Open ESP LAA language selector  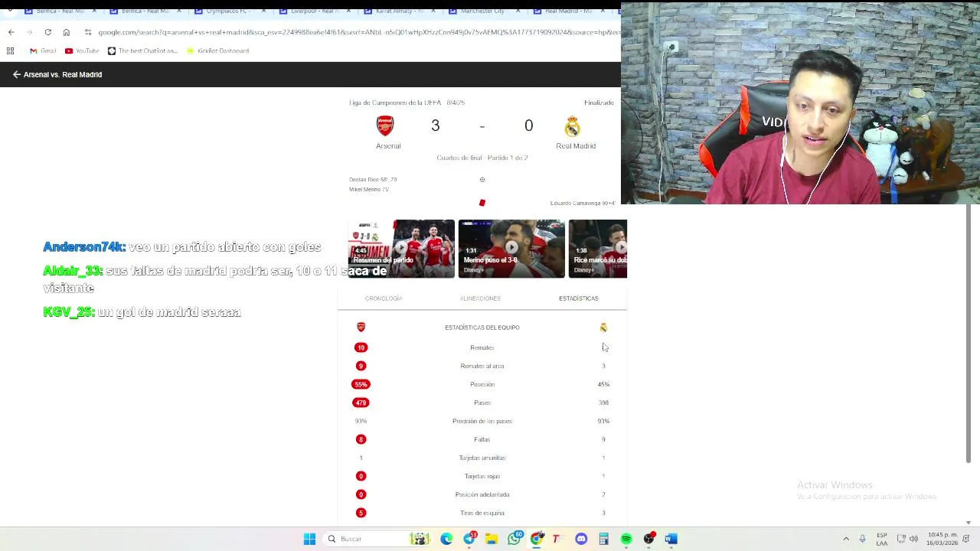point(882,539)
